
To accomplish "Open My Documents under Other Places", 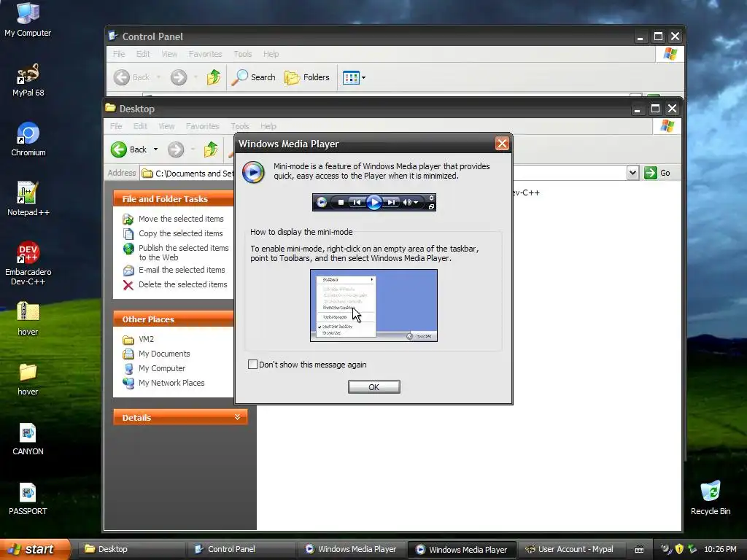I will (164, 354).
